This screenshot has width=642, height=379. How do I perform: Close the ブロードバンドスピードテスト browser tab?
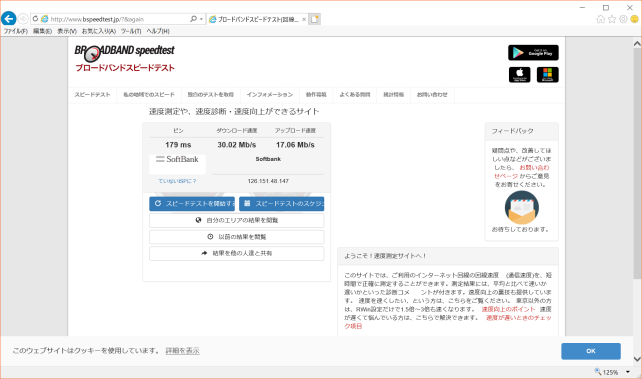coord(304,19)
